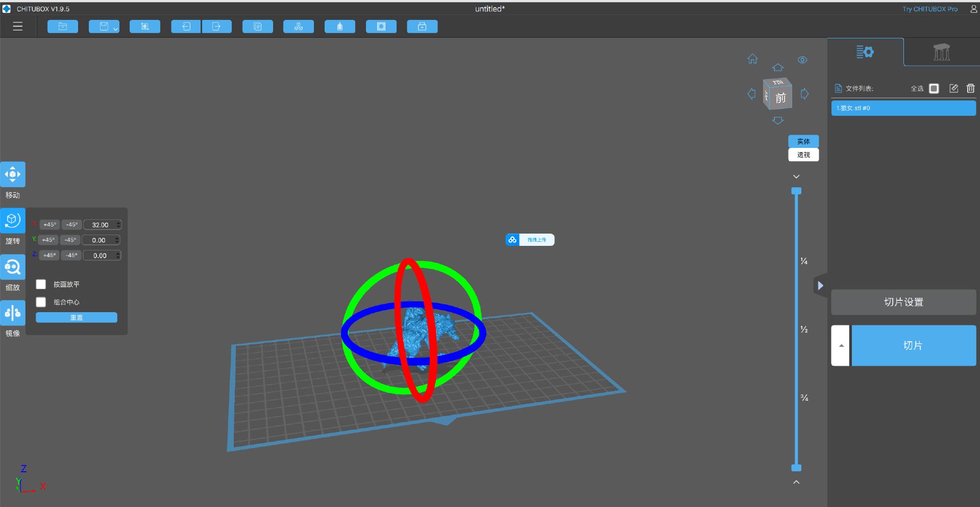Click the home view icon above the viewport
Screen dimensions: 980x507
752,59
